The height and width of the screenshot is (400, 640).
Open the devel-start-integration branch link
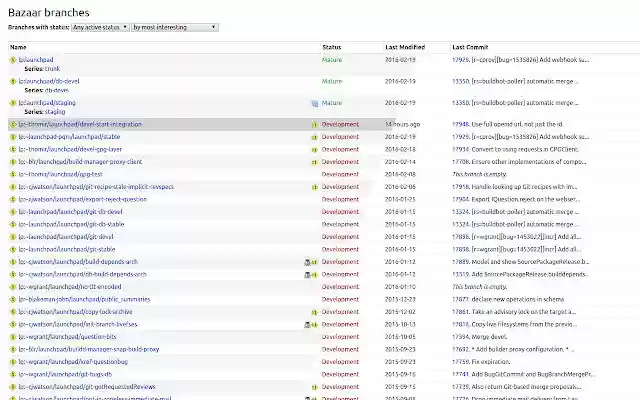coord(80,124)
